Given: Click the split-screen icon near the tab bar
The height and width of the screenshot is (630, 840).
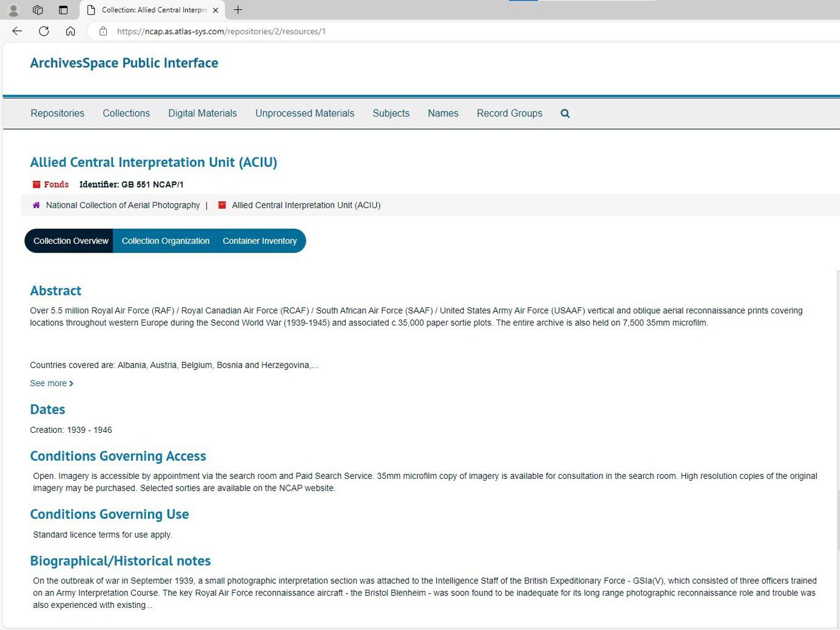Looking at the screenshot, I should click(x=37, y=9).
